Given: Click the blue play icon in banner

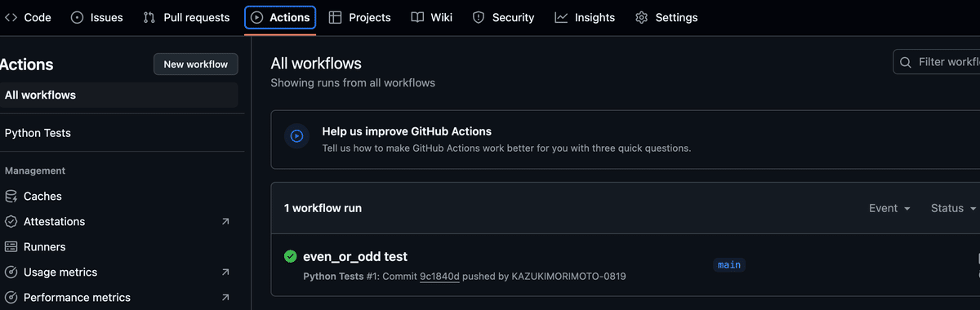Looking at the screenshot, I should point(296,136).
